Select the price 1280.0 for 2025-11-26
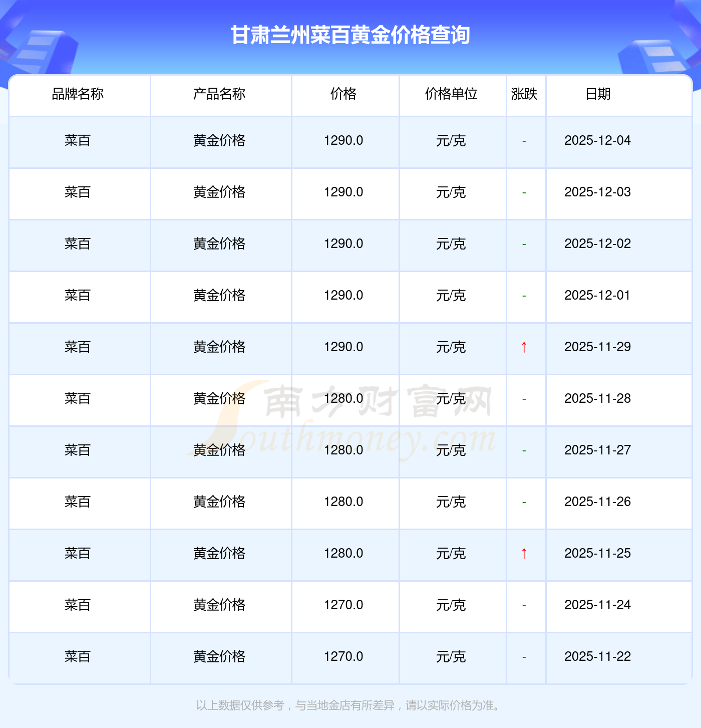Image resolution: width=701 pixels, height=728 pixels. [x=343, y=502]
